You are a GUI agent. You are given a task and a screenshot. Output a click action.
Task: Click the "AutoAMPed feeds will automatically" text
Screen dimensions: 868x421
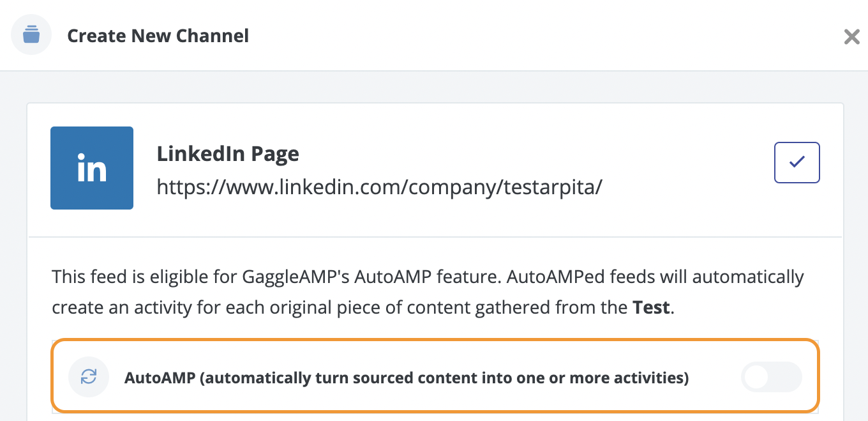pyautogui.click(x=647, y=277)
